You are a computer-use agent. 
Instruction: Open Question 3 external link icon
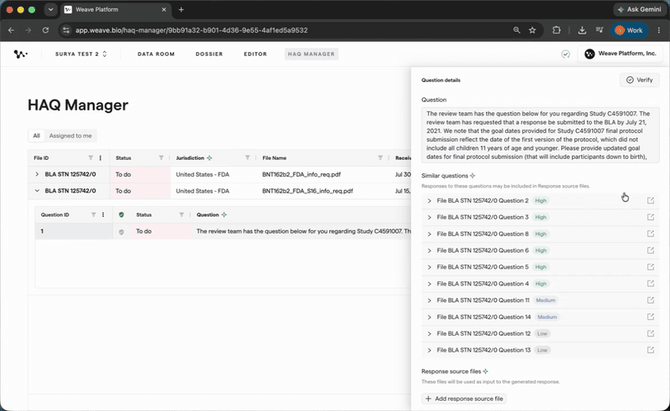click(x=650, y=217)
